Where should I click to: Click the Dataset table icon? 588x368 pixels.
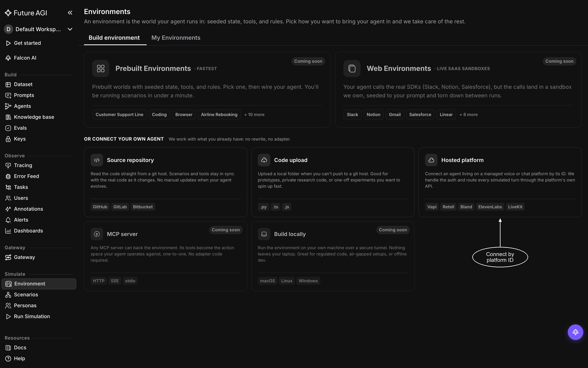[x=8, y=85]
